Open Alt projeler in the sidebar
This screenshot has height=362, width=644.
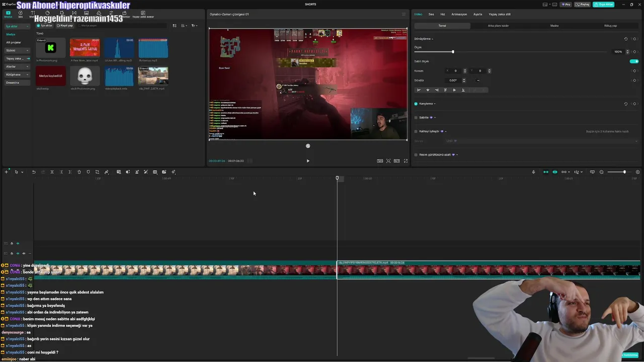14,42
